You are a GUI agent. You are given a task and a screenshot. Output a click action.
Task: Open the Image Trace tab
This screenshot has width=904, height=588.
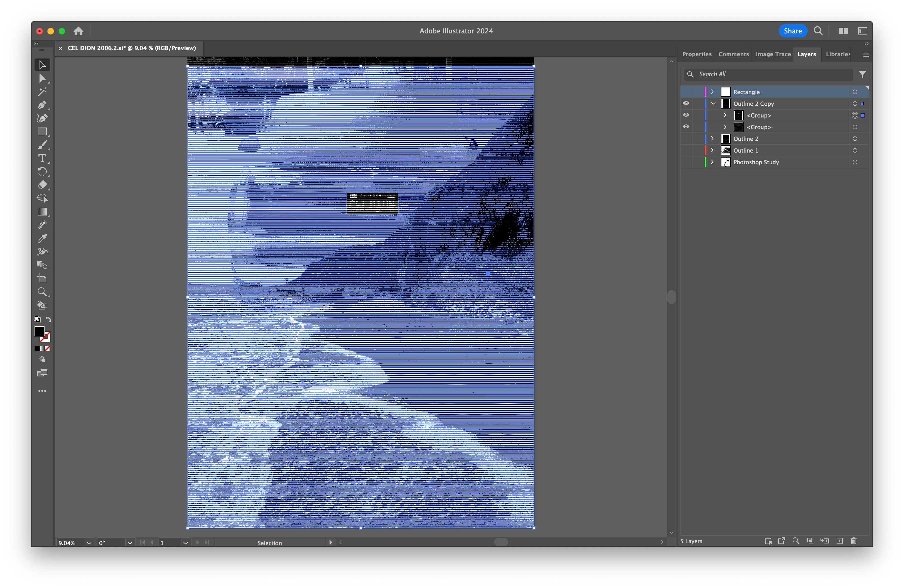coord(773,54)
